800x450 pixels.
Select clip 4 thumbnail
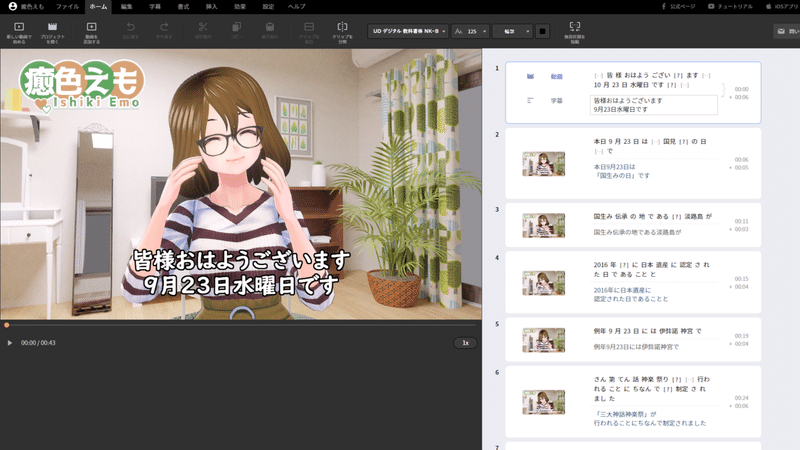point(543,283)
